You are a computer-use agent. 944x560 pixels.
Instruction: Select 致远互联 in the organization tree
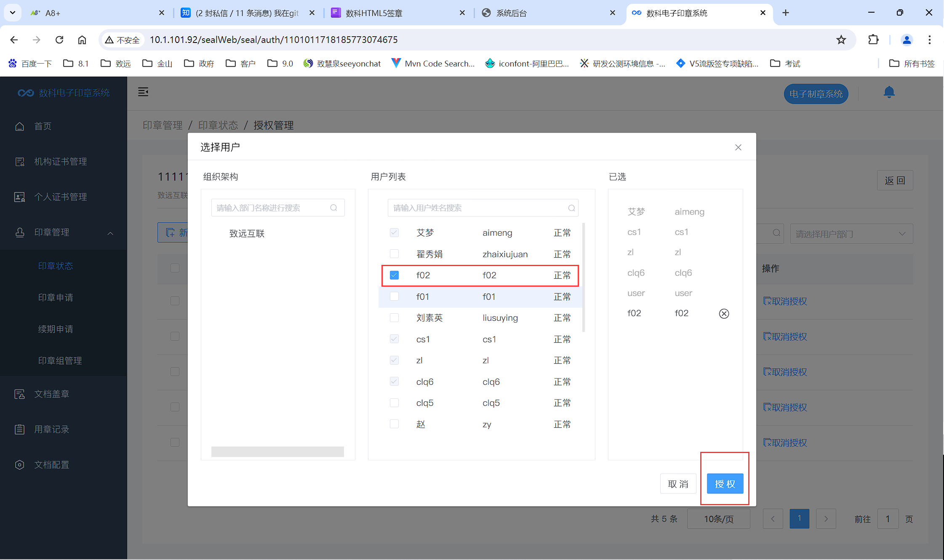[x=247, y=234]
